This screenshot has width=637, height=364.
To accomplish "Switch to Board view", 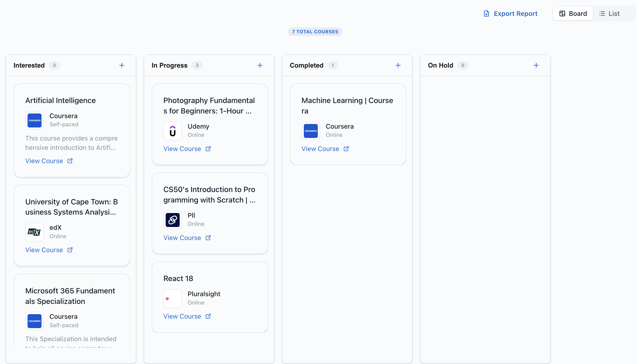I will [573, 14].
